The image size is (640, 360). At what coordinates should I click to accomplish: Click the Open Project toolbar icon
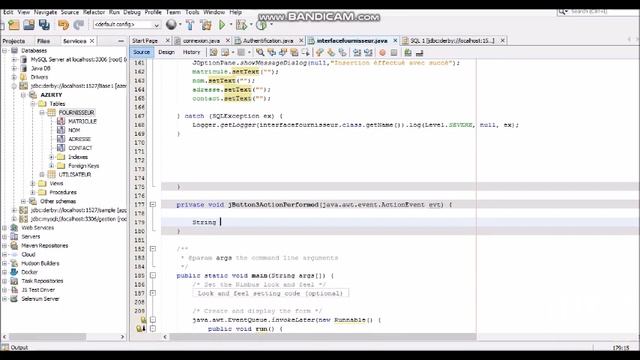[29, 25]
